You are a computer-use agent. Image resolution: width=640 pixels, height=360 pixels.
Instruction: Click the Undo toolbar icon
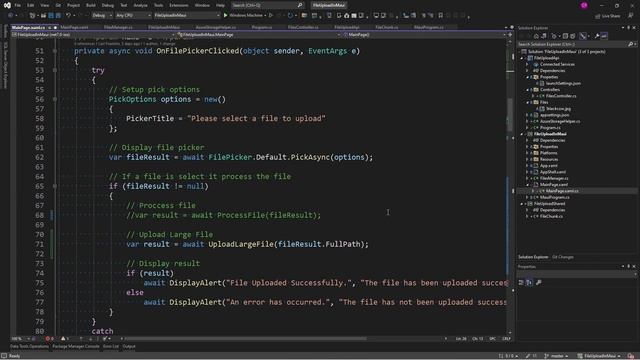pyautogui.click(x=68, y=16)
